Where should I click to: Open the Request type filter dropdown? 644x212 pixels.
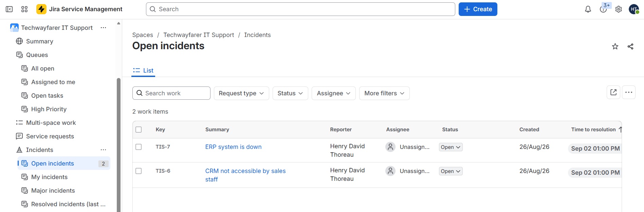(x=241, y=93)
